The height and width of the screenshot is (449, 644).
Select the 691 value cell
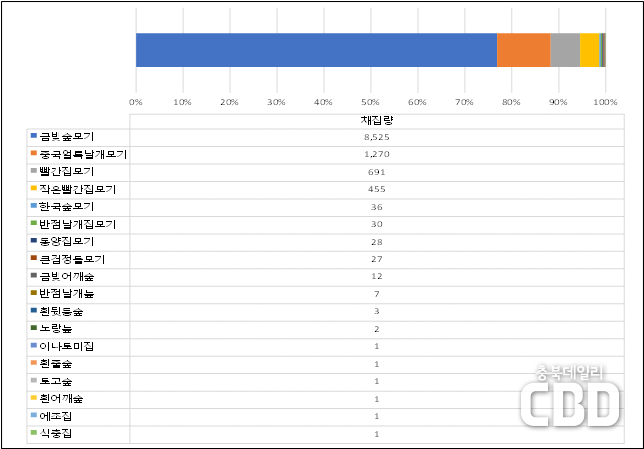(376, 171)
